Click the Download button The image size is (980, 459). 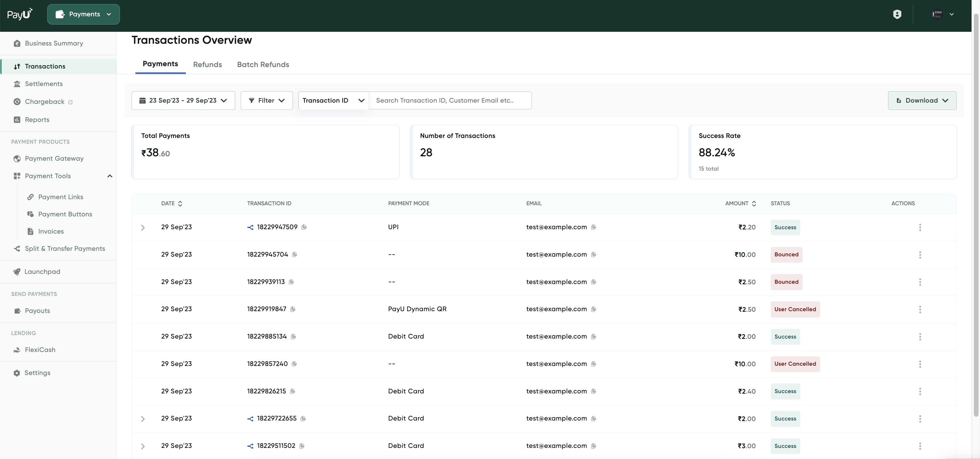[x=922, y=100]
